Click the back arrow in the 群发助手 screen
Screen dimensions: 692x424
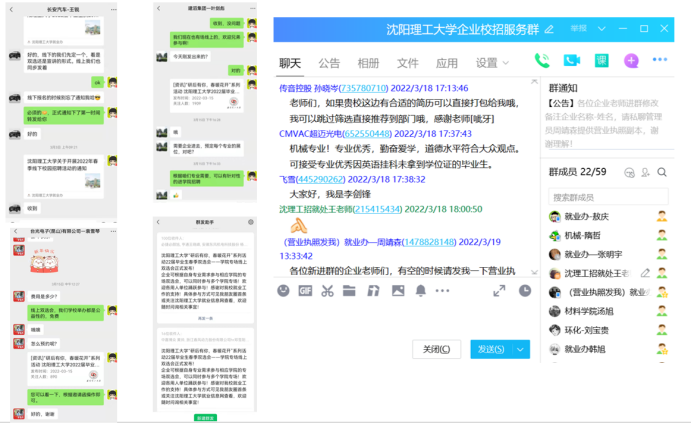(158, 222)
